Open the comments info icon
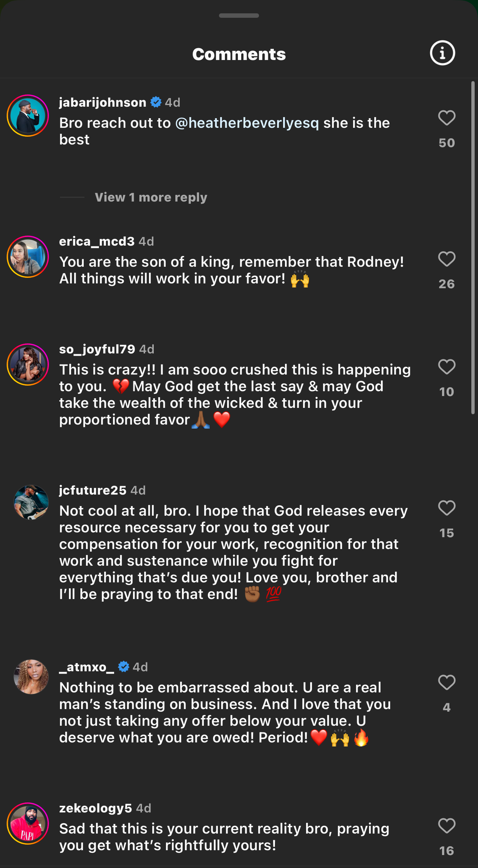Viewport: 478px width, 868px height. tap(442, 53)
